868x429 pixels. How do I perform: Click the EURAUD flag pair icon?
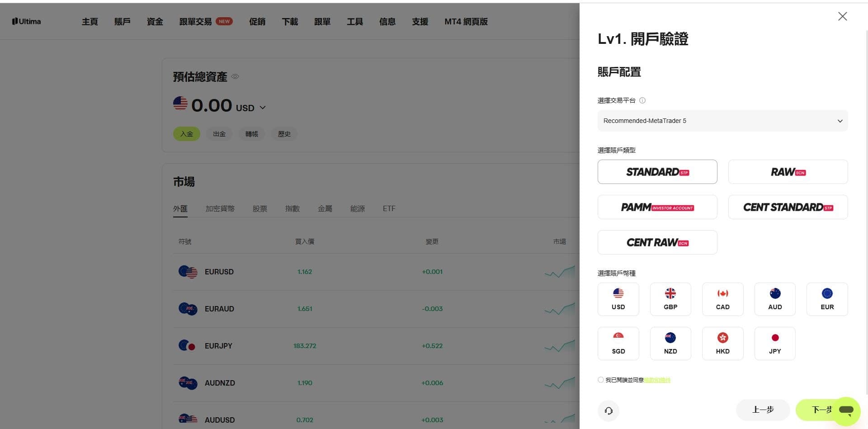pyautogui.click(x=188, y=309)
